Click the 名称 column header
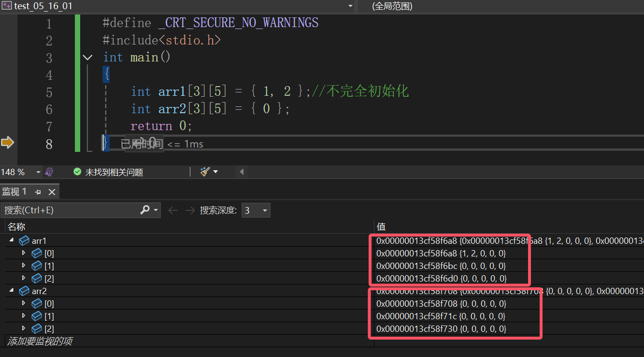Viewport: 644px width, 357px height. click(x=16, y=227)
